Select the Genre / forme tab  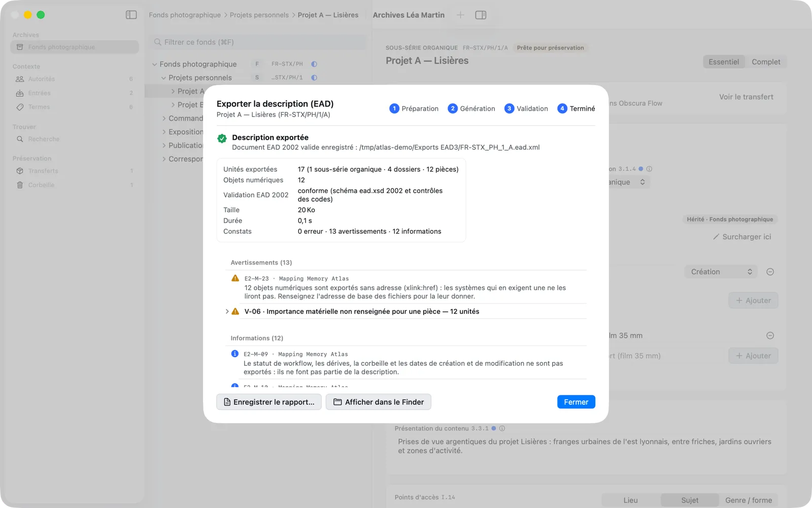(x=749, y=500)
